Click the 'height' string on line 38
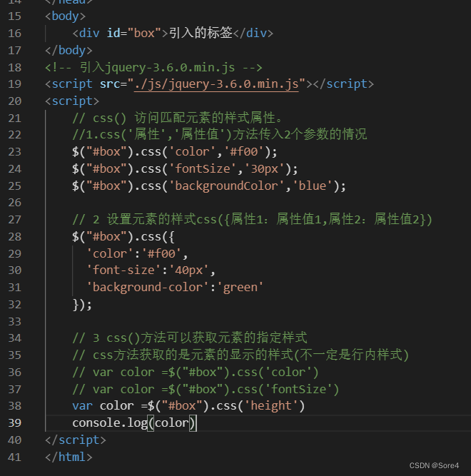 coord(271,406)
